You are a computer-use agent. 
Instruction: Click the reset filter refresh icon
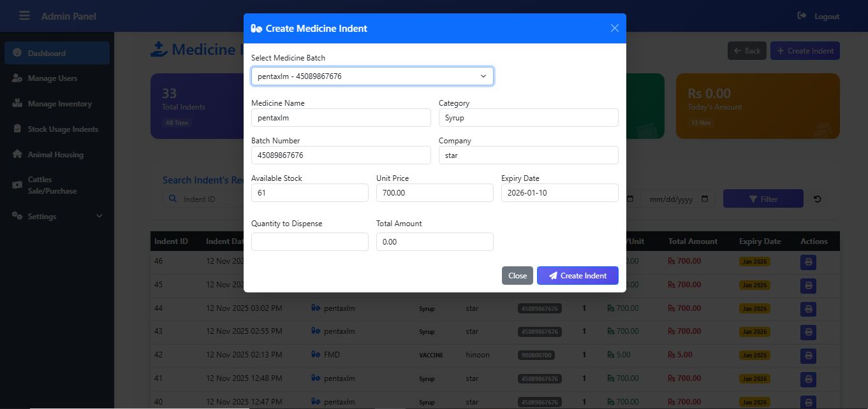point(818,199)
